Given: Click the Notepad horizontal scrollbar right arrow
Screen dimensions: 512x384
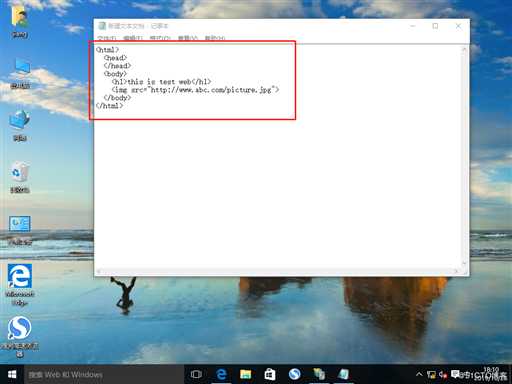Looking at the screenshot, I should coord(456,271).
